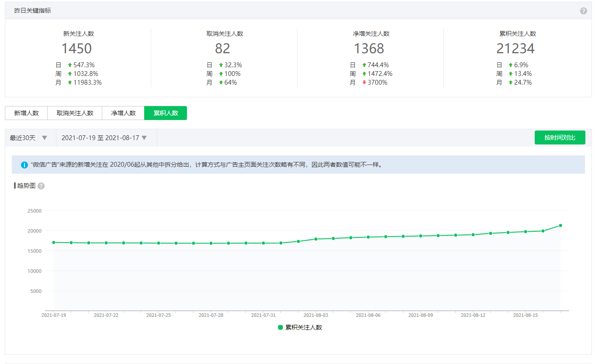Click the blue info icon in notice bar
595x364 pixels.
[24, 165]
